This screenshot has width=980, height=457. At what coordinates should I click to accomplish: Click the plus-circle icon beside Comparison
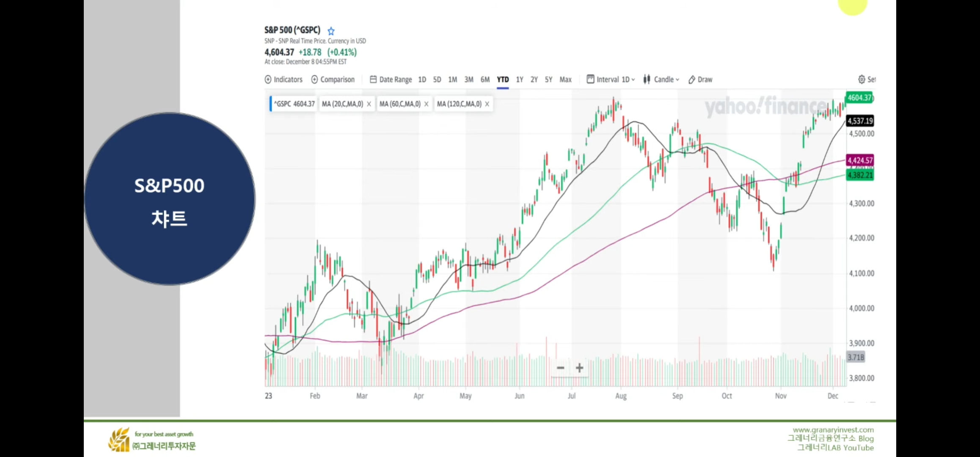coord(314,80)
